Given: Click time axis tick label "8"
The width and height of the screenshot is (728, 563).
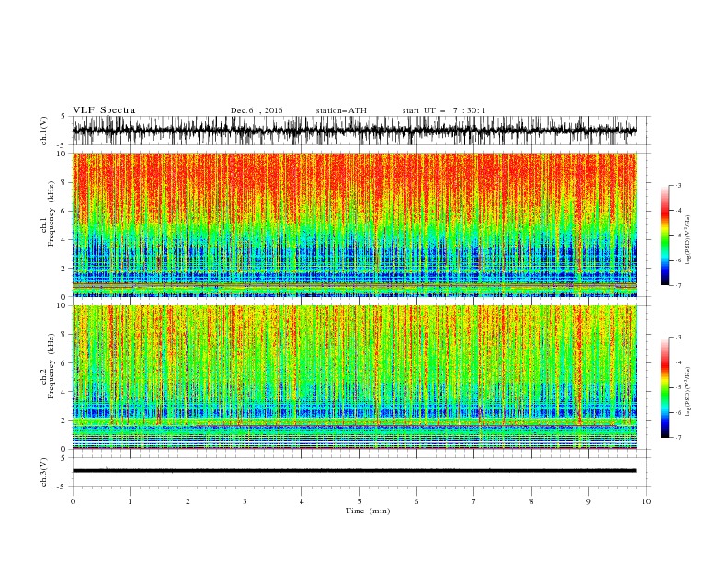Looking at the screenshot, I should tap(531, 501).
